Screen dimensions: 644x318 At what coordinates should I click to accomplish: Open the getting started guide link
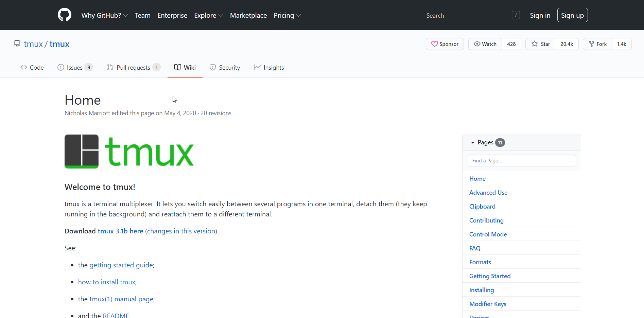pos(121,265)
